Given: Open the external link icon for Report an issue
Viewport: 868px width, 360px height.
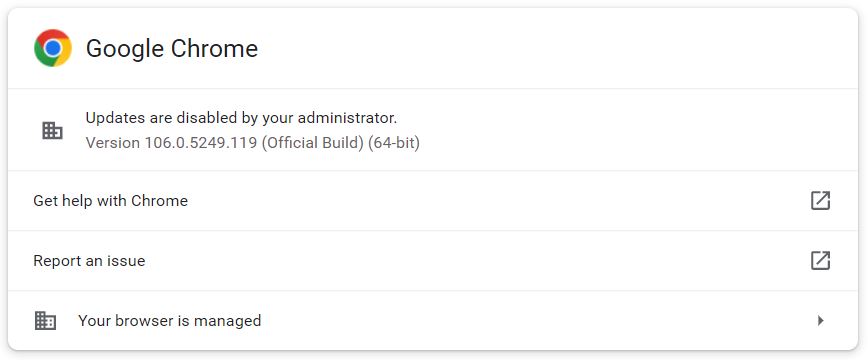Looking at the screenshot, I should (x=820, y=260).
